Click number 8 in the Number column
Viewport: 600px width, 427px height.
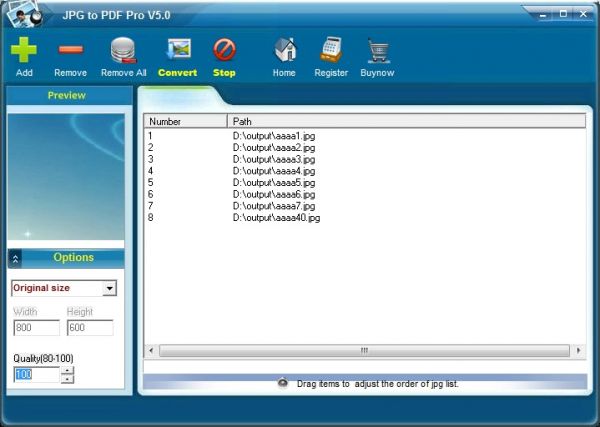pyautogui.click(x=150, y=218)
